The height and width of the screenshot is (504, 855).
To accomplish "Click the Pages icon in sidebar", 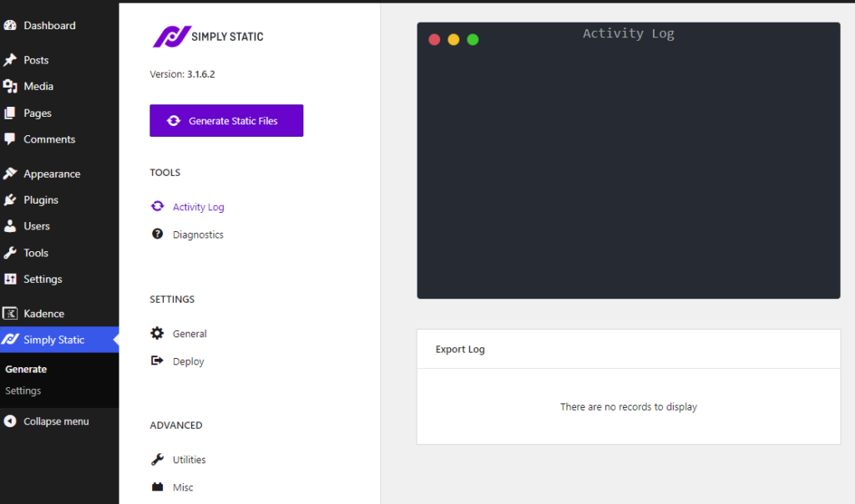I will (x=10, y=113).
